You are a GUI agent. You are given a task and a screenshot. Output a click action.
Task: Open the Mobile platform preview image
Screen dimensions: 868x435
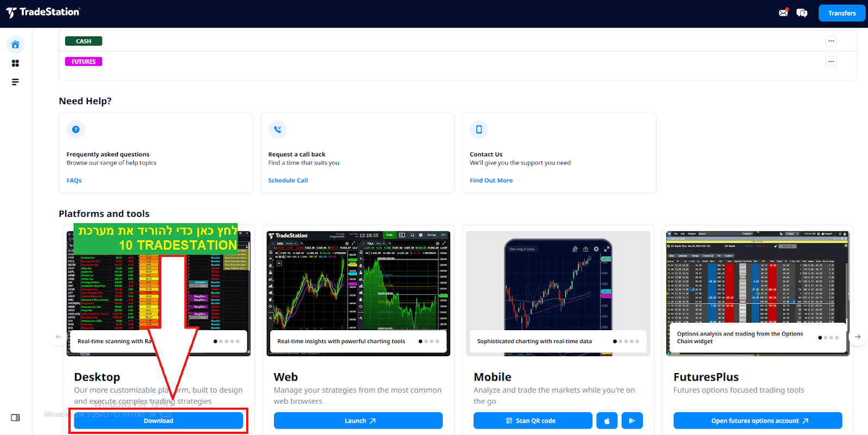[x=558, y=294]
